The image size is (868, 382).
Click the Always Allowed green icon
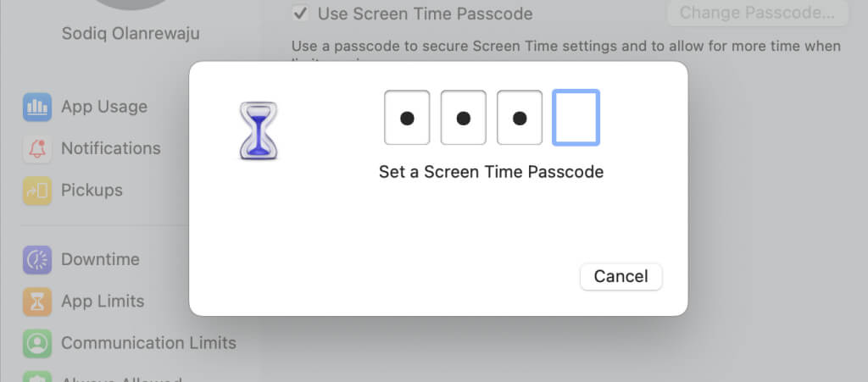pos(37,376)
